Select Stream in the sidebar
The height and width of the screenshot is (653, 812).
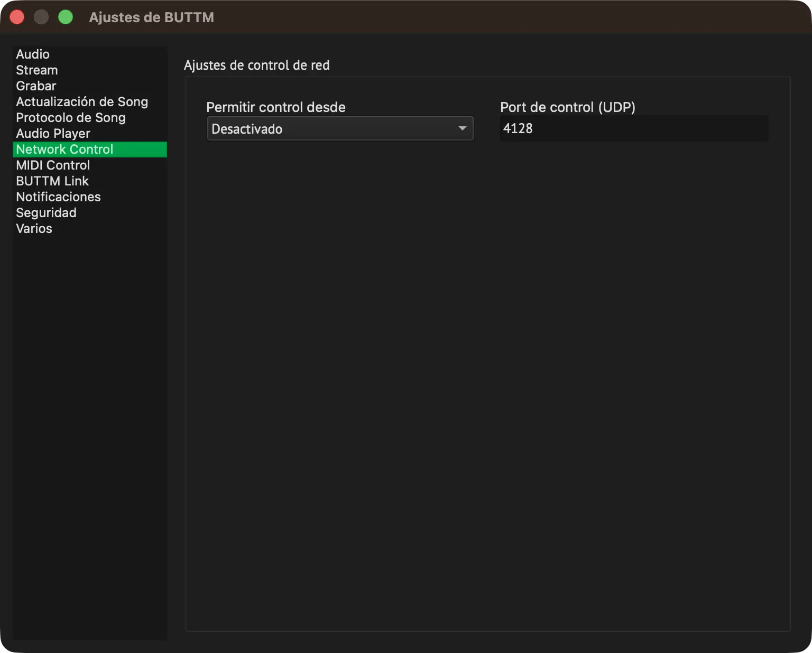pyautogui.click(x=89, y=70)
